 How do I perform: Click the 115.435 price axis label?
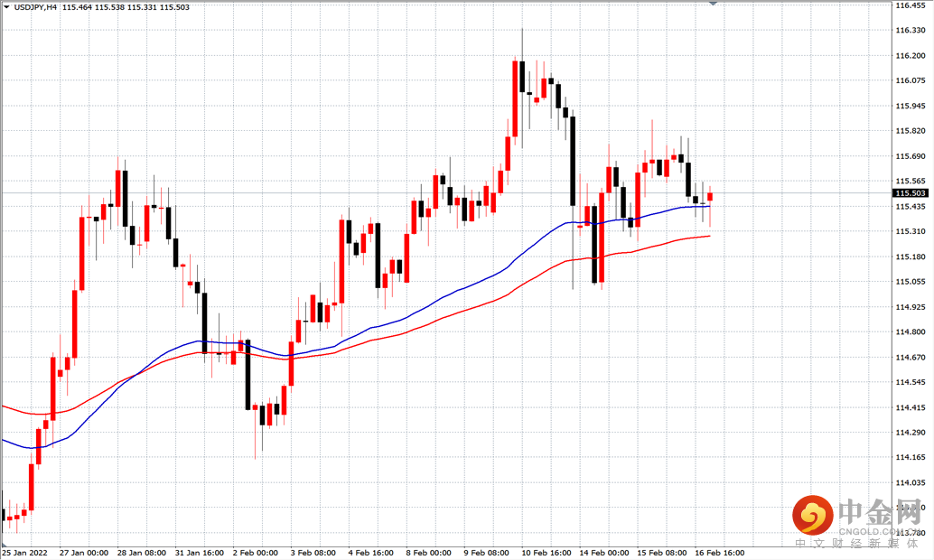click(911, 207)
